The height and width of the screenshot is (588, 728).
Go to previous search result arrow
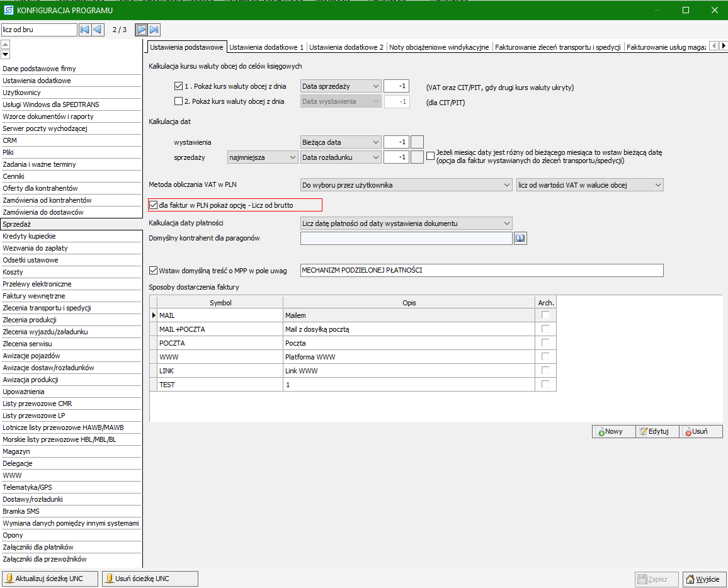click(98, 30)
